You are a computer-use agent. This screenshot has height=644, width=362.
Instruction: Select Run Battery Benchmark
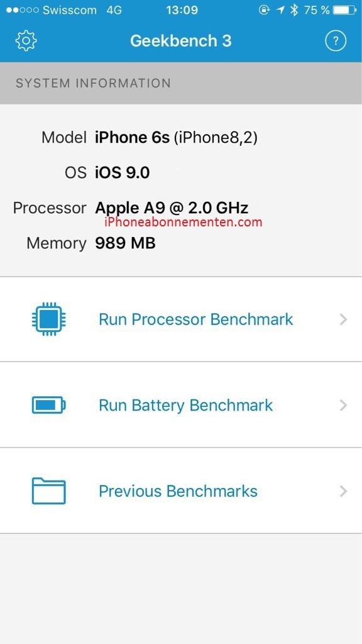click(181, 404)
